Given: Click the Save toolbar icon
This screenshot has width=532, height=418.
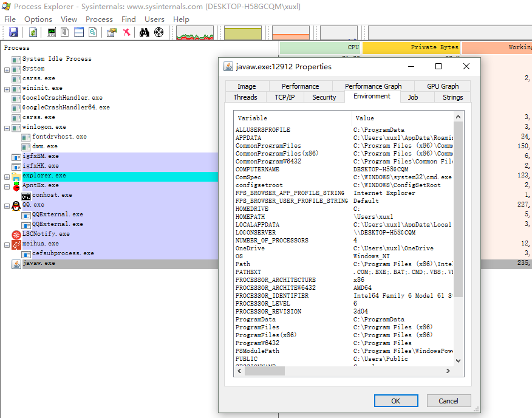Looking at the screenshot, I should [13, 32].
